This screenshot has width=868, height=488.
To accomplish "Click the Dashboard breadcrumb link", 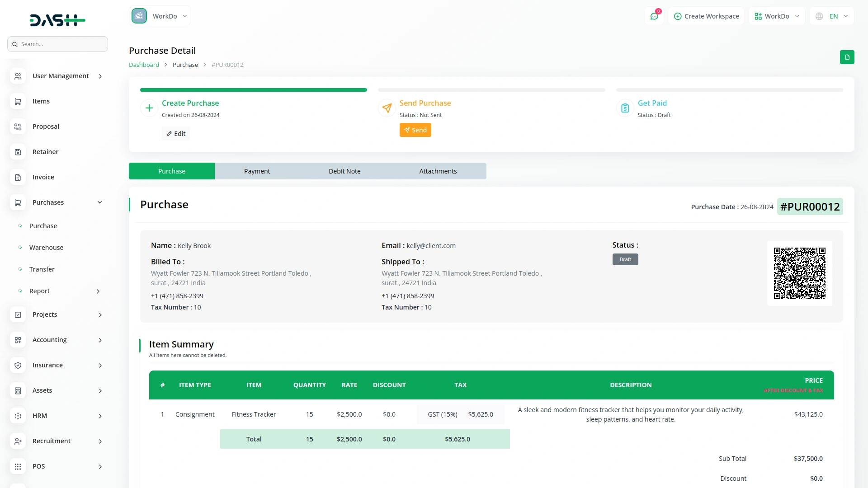I will (x=144, y=65).
